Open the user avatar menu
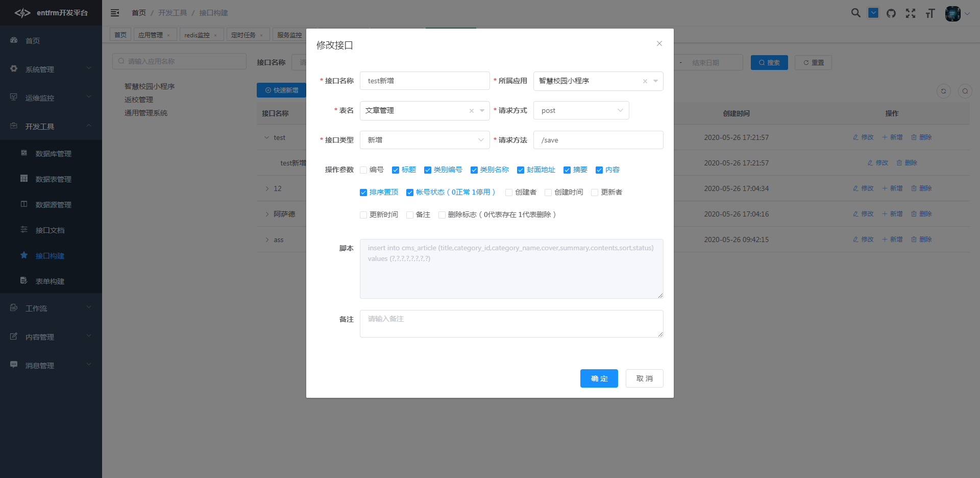The width and height of the screenshot is (980, 478). tap(957, 14)
